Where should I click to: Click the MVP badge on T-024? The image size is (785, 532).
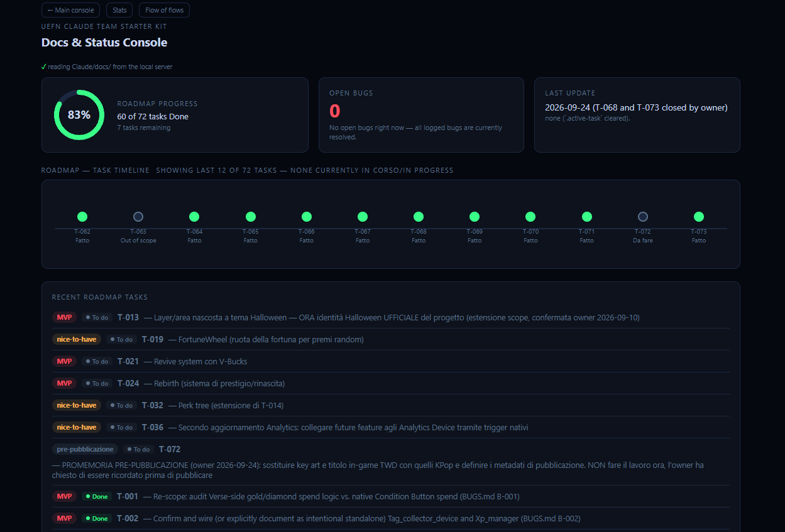tap(64, 383)
